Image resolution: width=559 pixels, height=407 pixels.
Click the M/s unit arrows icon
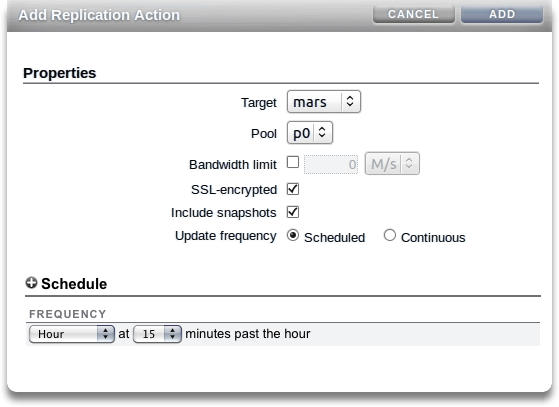[x=409, y=164]
